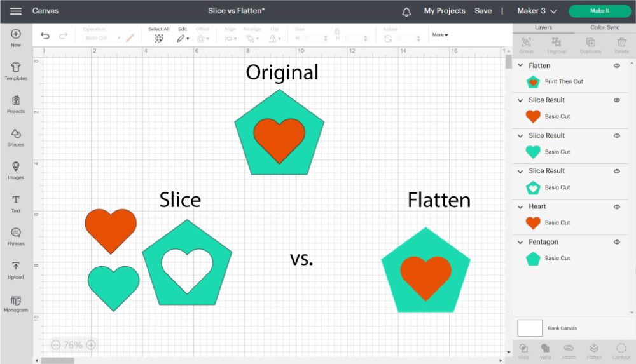Select the Print Then Cut layer thumbnail
Screen dimensions: 636x364
(533, 82)
